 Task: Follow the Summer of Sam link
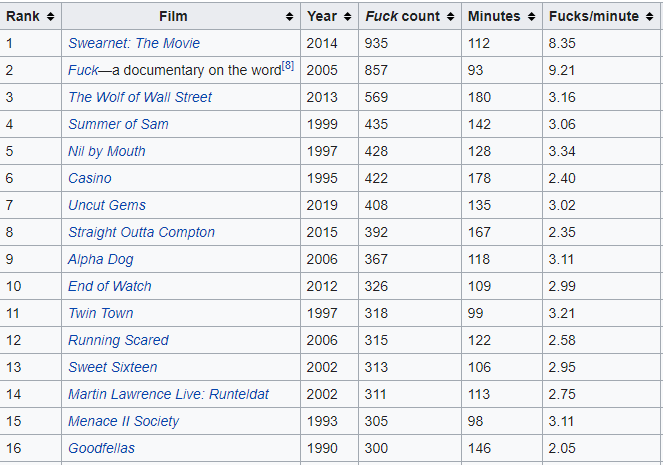point(118,124)
